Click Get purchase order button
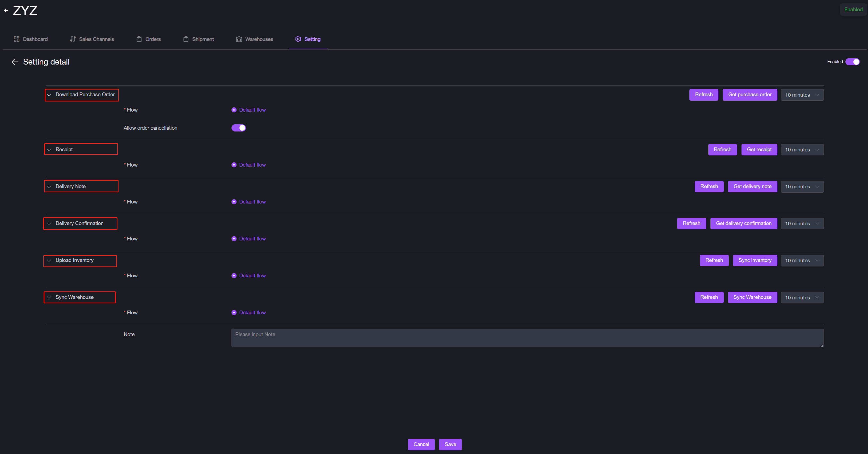The height and width of the screenshot is (454, 868). click(x=749, y=95)
